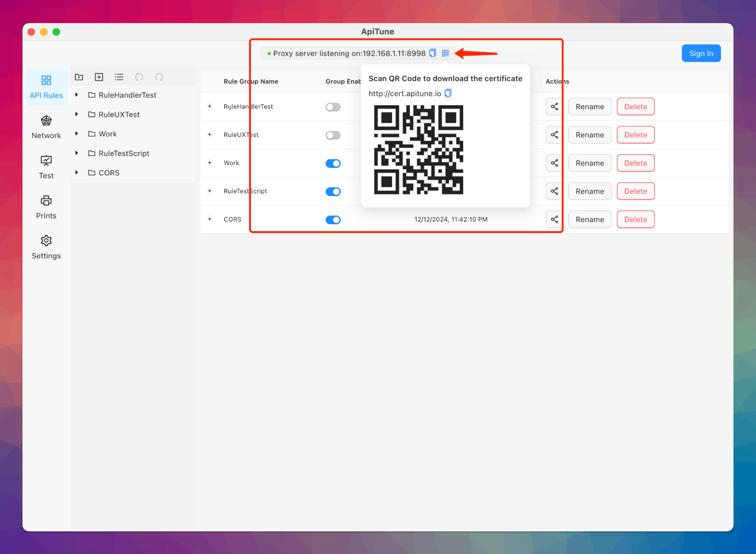The width and height of the screenshot is (756, 554).
Task: Click the new folder icon in toolbar
Action: coord(79,77)
